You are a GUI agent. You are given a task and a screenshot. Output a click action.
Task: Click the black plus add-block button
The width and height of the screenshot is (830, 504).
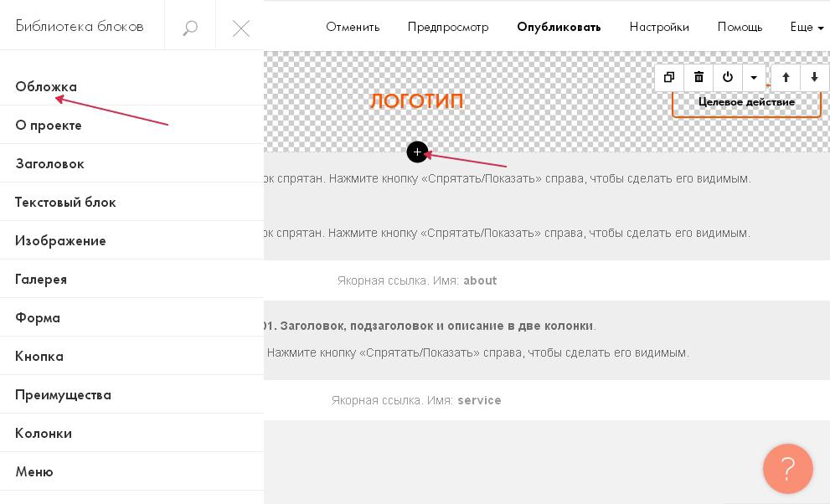tap(417, 152)
